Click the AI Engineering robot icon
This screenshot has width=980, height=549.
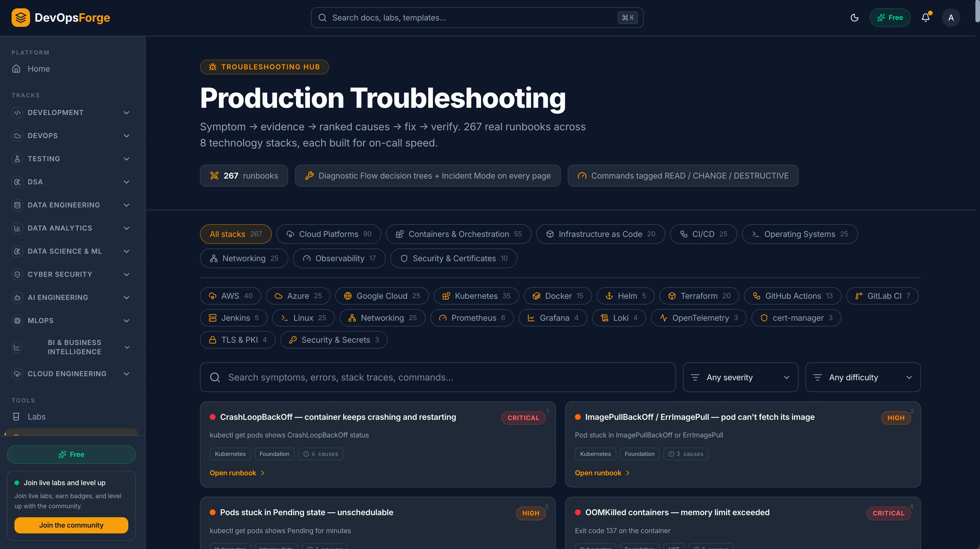click(17, 298)
